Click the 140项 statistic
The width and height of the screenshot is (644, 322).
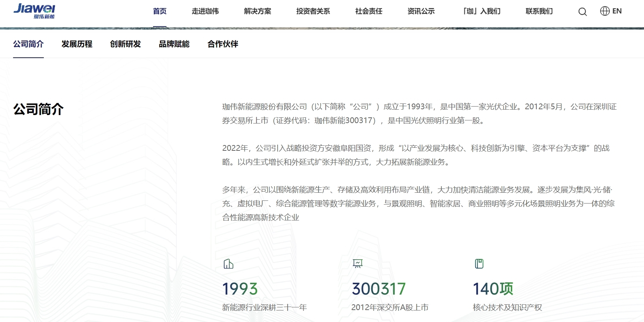[x=493, y=289]
